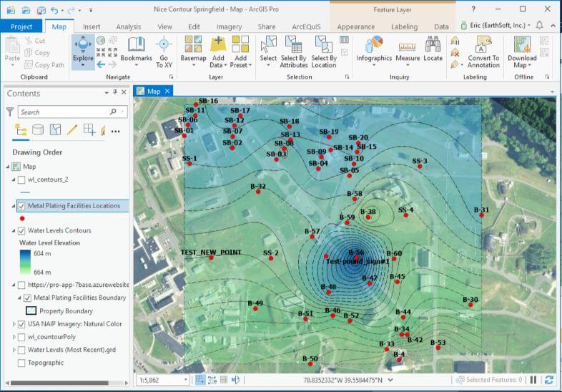The width and height of the screenshot is (562, 392).
Task: Switch to the Analysis ribbon tab
Action: coord(128,27)
